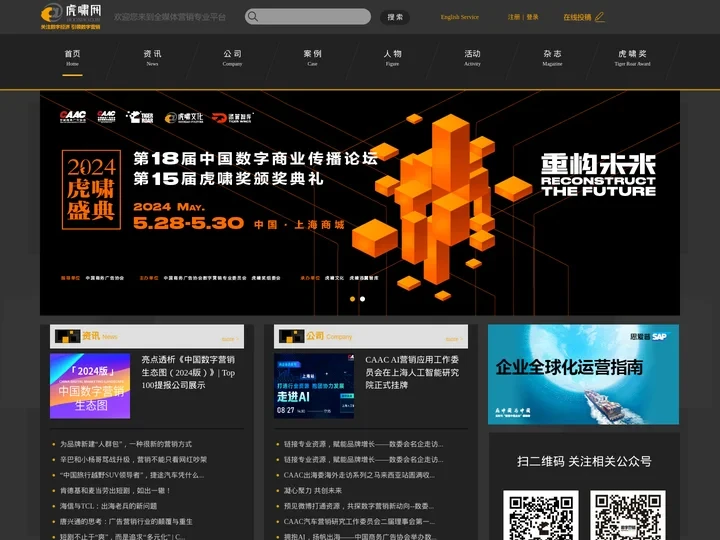The height and width of the screenshot is (540, 720).
Task: Open 案例 Case menu item
Action: [312, 58]
